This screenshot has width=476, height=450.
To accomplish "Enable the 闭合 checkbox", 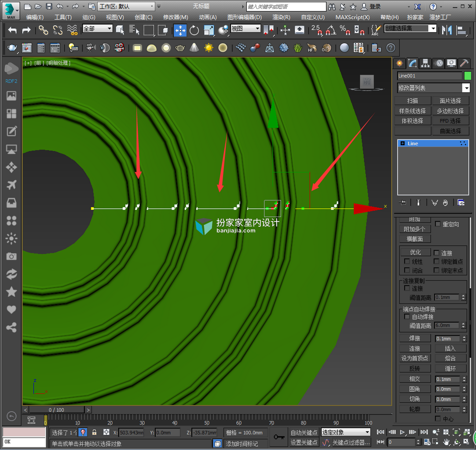I will click(407, 270).
